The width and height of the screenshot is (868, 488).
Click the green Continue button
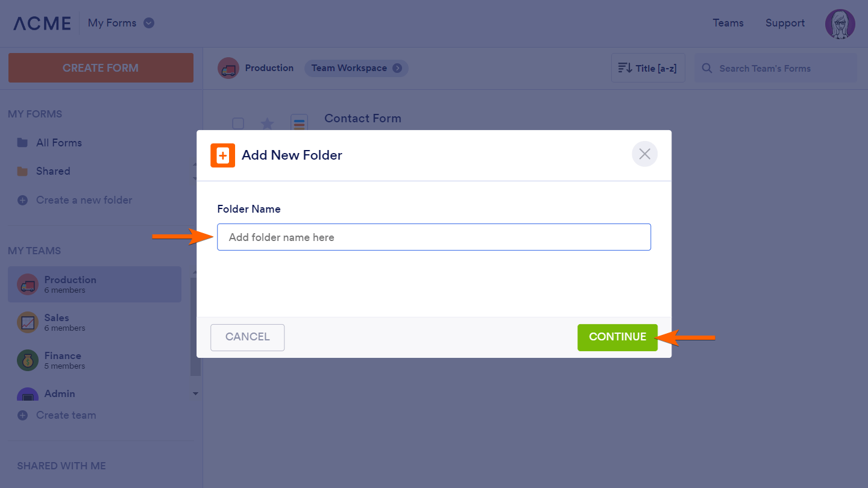617,337
